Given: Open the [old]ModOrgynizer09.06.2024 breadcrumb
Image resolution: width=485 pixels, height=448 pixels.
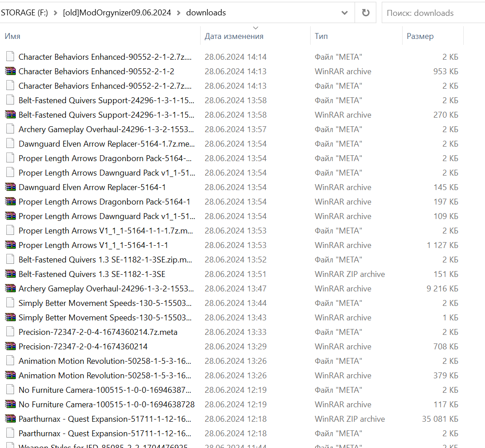Looking at the screenshot, I should (x=117, y=13).
